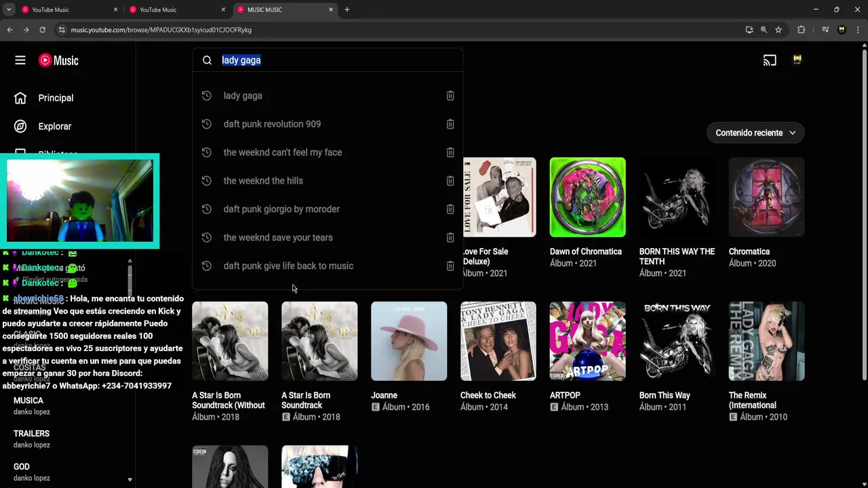The width and height of the screenshot is (868, 488).
Task: Open a new browser tab
Action: point(347,9)
